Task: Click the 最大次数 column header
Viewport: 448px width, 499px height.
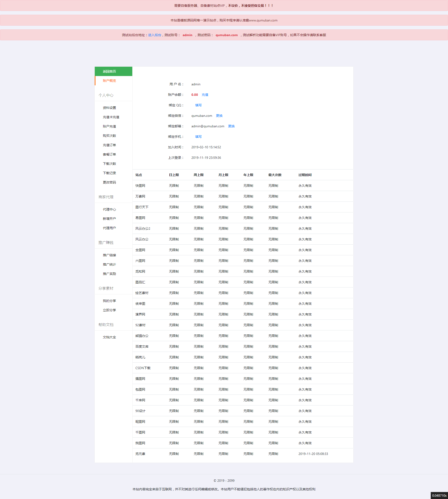Action: 275,175
